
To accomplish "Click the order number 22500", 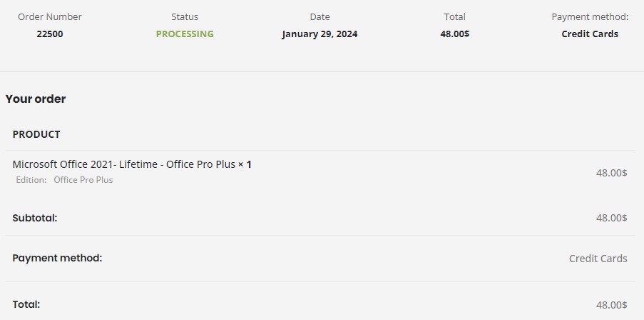I will 50,34.
